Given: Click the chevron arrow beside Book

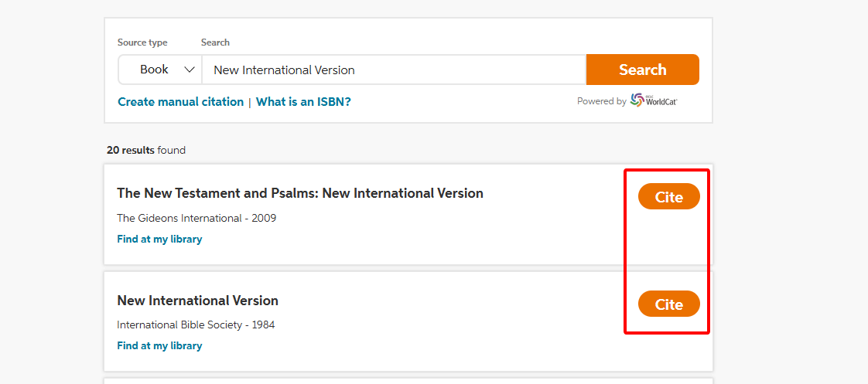Looking at the screenshot, I should (x=190, y=70).
